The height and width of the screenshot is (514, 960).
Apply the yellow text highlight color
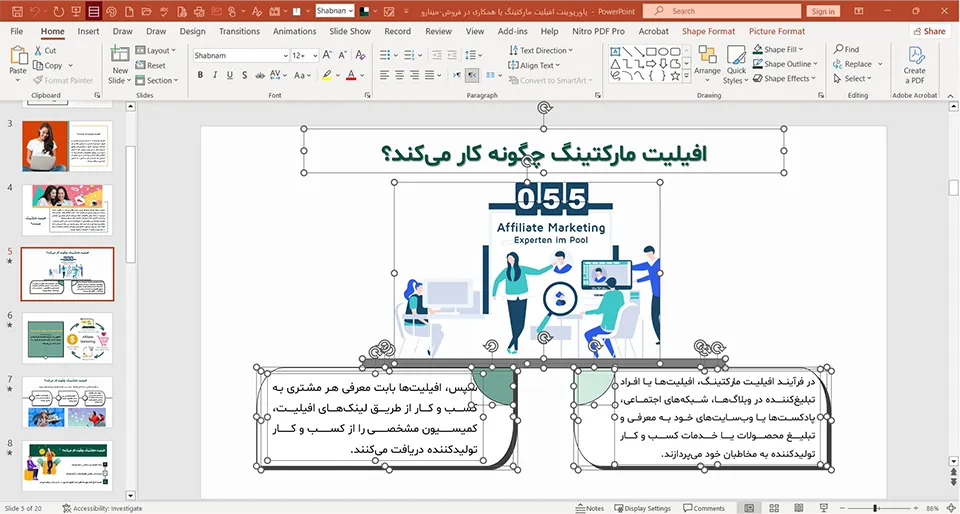pyautogui.click(x=326, y=75)
